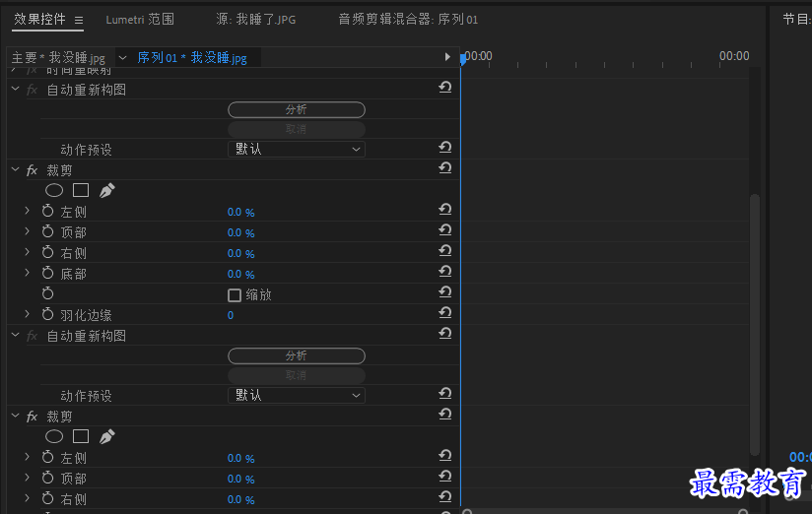Screen dimensions: 812x514
Task: Toggle timeline view arrow beside clip name
Action: coord(447,57)
